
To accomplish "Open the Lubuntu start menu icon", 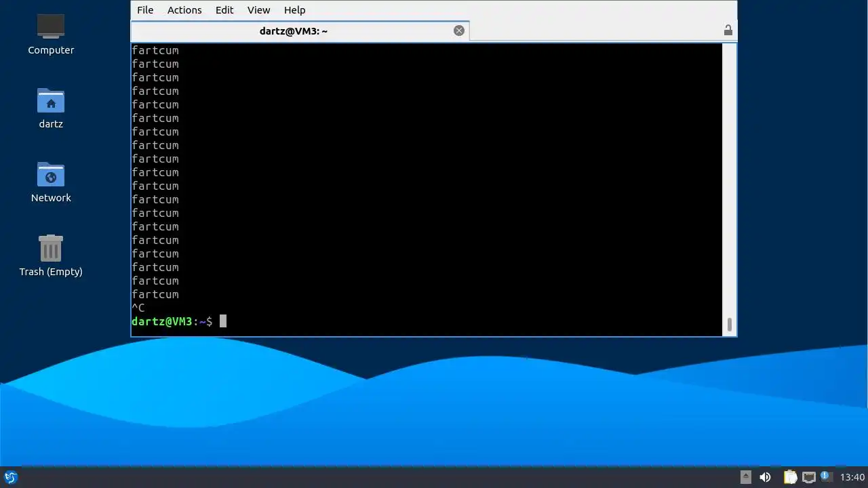I will [10, 477].
